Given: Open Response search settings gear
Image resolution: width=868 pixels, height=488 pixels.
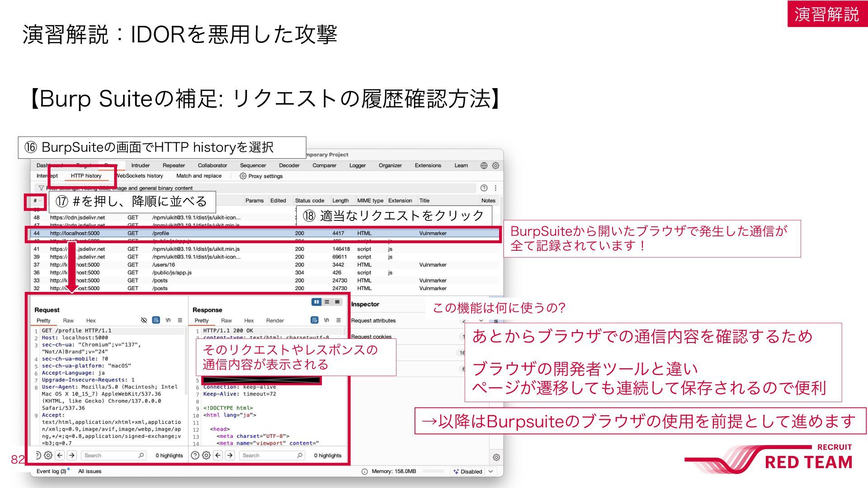Looking at the screenshot, I should coord(206,455).
